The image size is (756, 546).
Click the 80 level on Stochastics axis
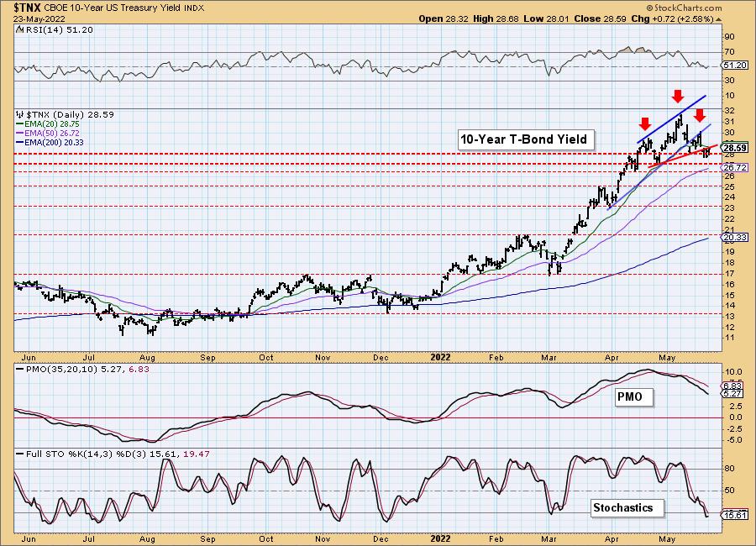tap(729, 469)
